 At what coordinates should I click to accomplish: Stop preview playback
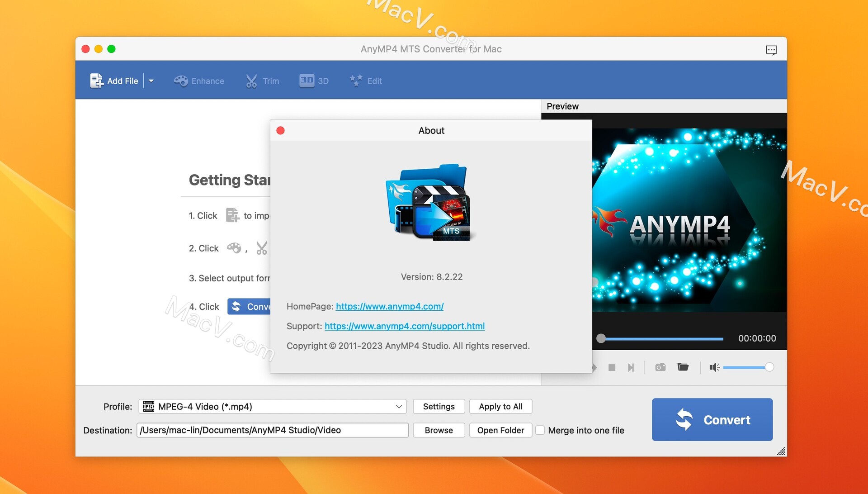click(612, 367)
